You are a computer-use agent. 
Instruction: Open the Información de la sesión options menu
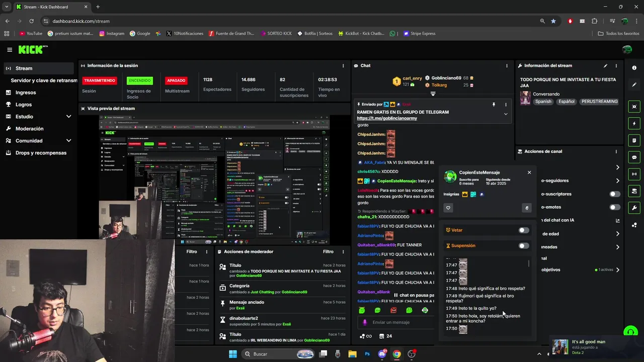tap(343, 66)
